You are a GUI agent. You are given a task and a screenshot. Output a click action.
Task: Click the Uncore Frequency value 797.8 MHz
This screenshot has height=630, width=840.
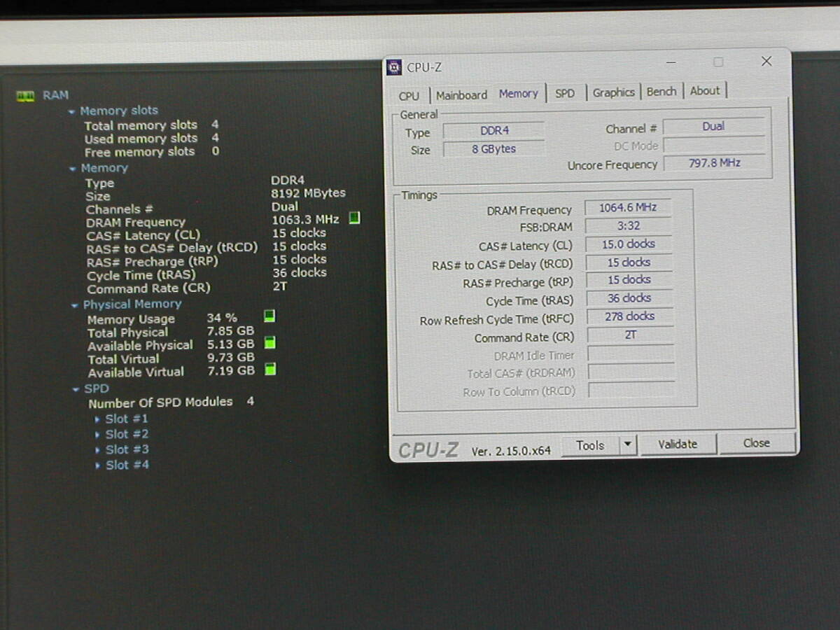(x=714, y=163)
